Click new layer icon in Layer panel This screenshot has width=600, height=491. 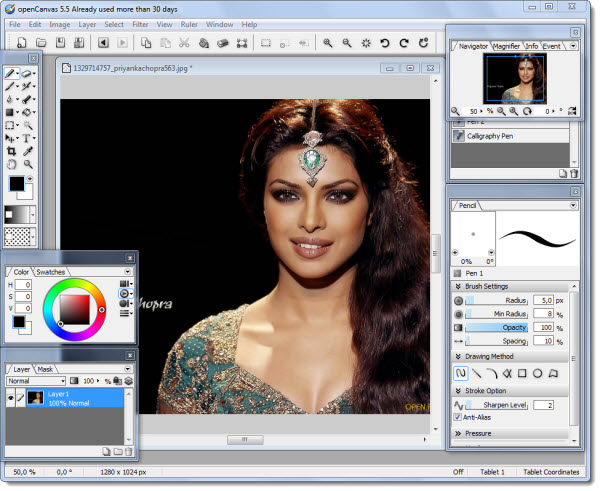(107, 452)
